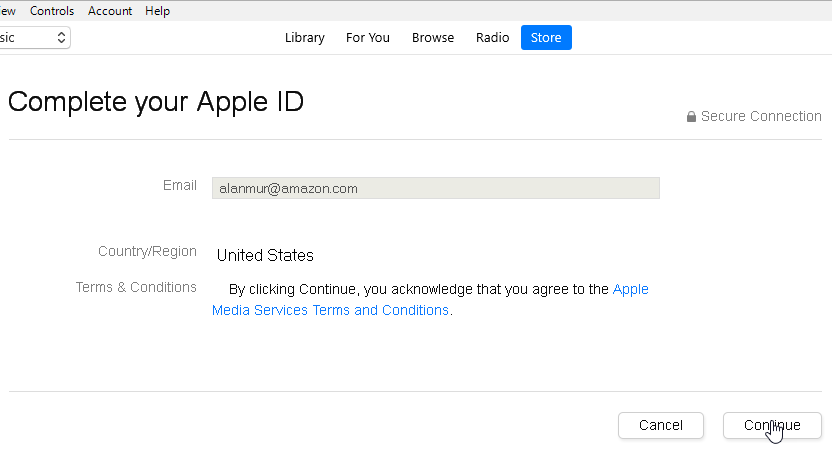Click the Secure Connection lock icon
The height and width of the screenshot is (453, 832).
(691, 117)
